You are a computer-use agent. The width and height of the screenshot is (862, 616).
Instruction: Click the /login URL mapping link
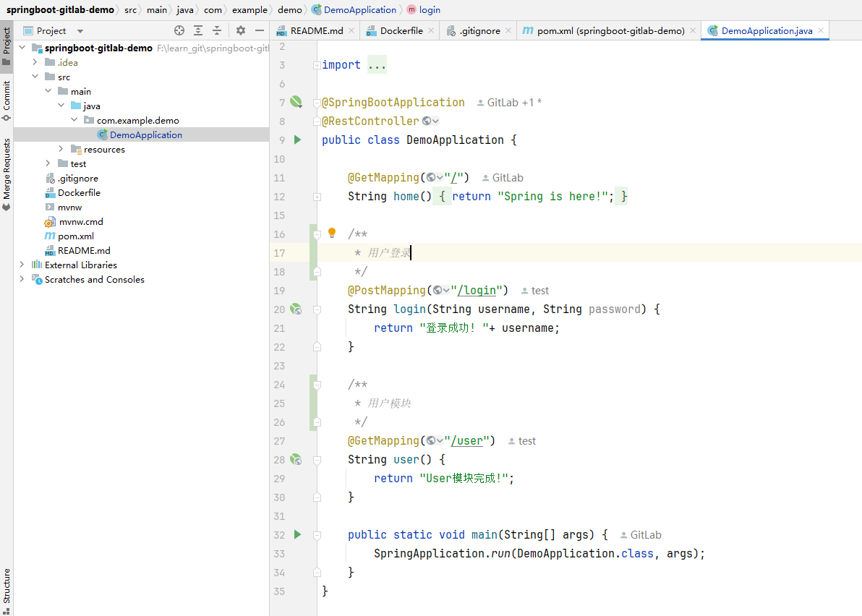(477, 290)
